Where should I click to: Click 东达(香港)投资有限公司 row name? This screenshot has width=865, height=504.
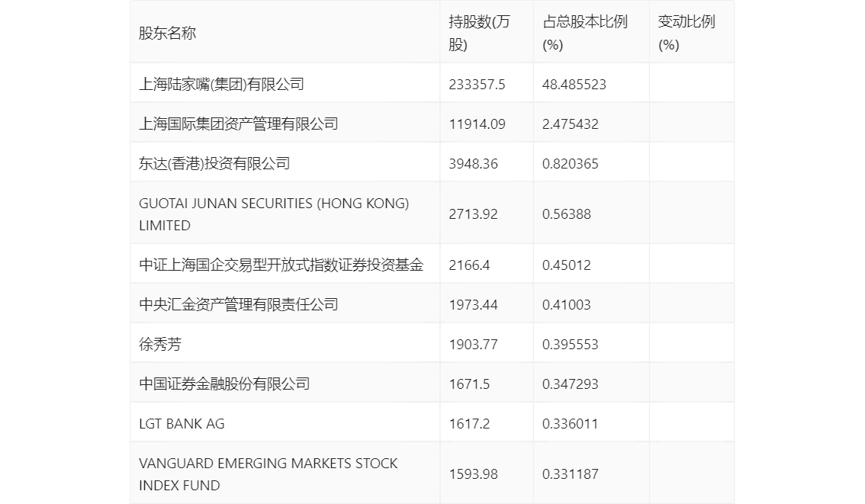coord(214,163)
